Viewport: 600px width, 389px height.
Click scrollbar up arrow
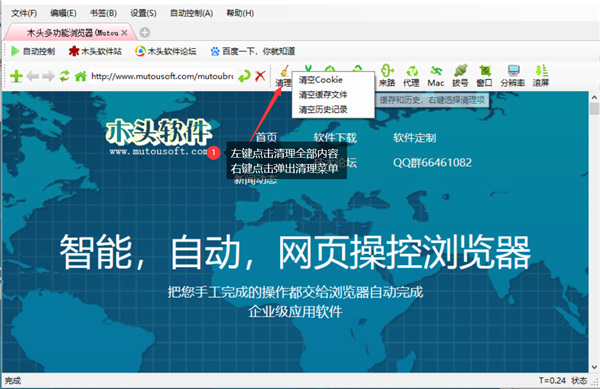594,98
